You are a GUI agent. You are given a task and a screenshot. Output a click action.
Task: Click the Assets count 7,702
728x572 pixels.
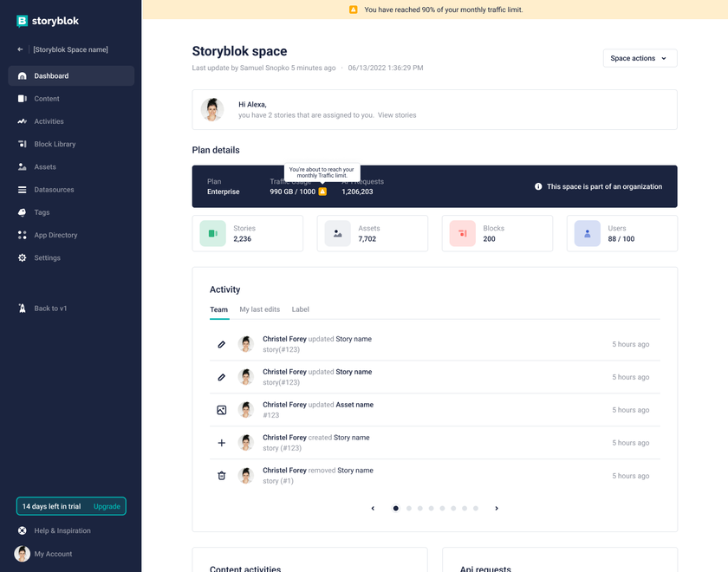pyautogui.click(x=367, y=239)
